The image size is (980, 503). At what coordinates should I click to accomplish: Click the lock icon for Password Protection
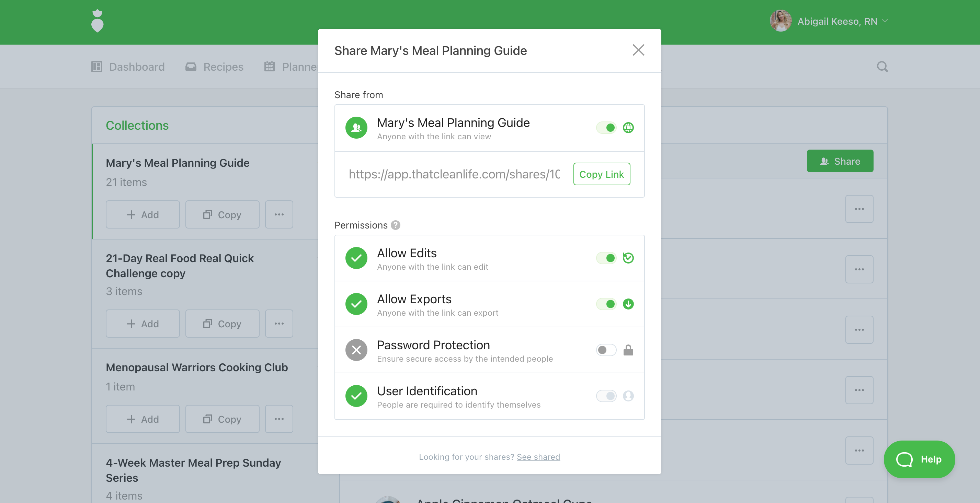click(628, 350)
